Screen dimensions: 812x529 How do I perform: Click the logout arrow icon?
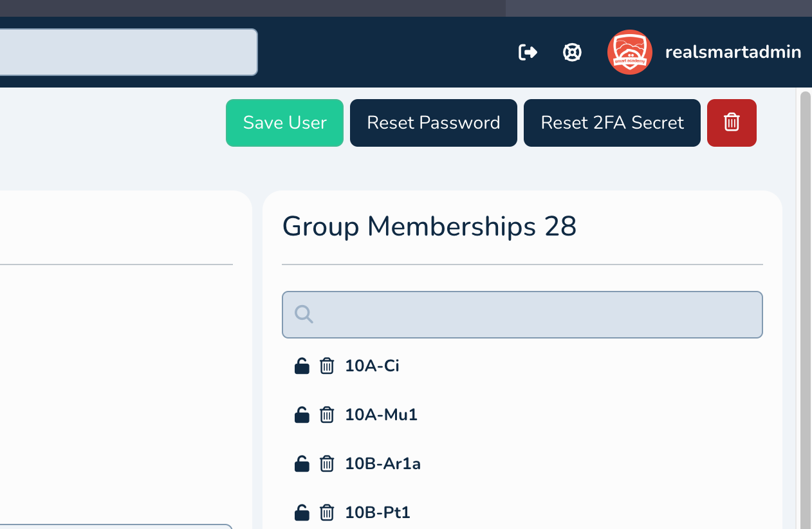point(528,52)
